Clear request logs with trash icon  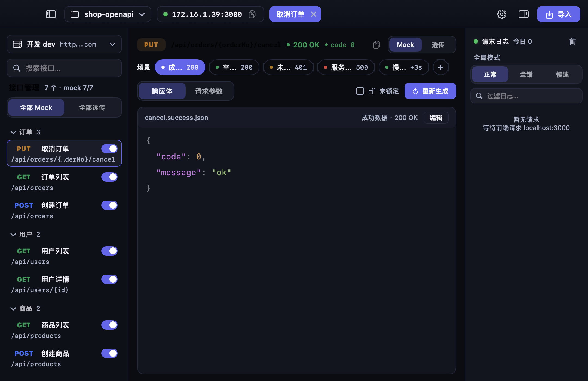pyautogui.click(x=572, y=41)
